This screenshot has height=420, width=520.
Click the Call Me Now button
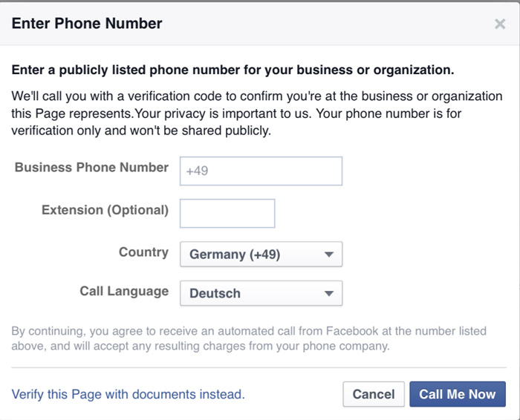457,394
